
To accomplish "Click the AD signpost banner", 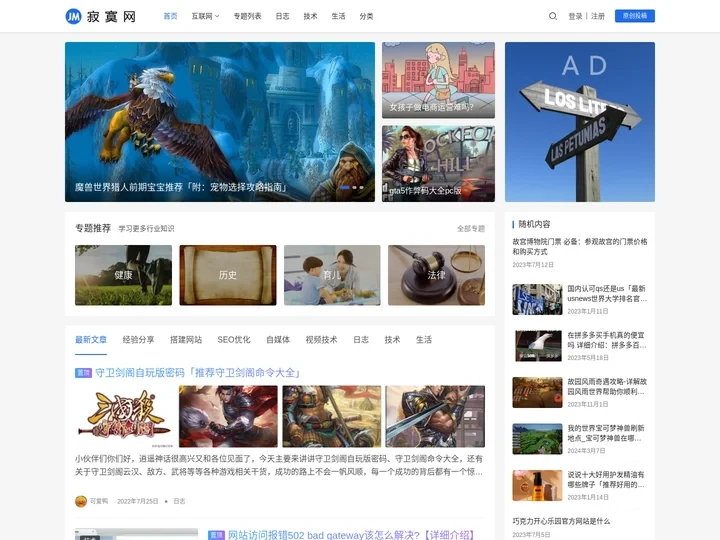I will tap(579, 122).
